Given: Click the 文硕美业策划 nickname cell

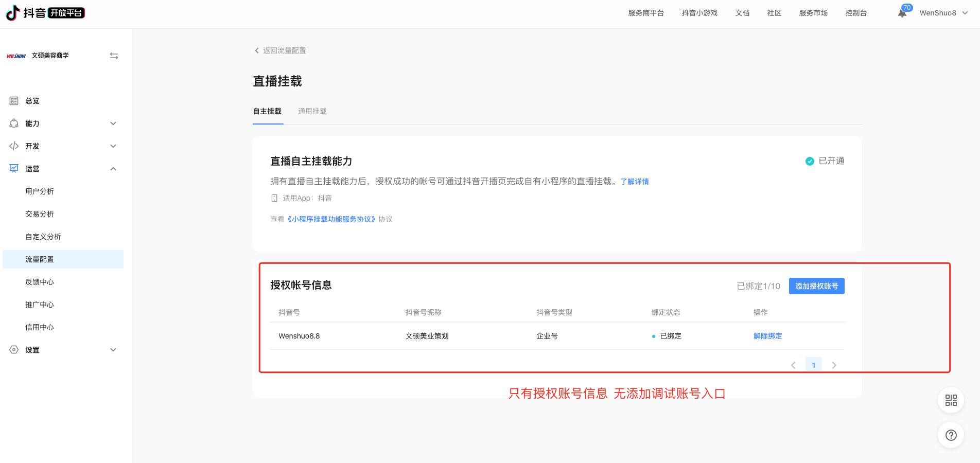Looking at the screenshot, I should point(427,336).
